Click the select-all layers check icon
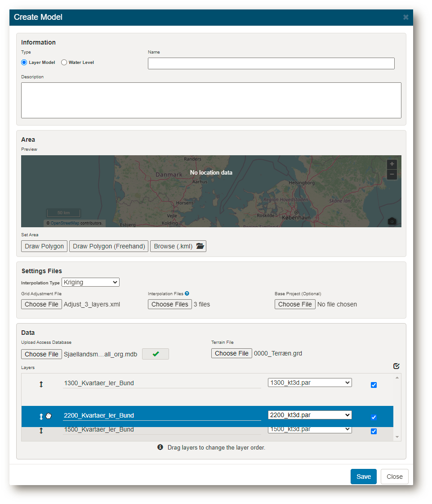This screenshot has height=504, width=432. (x=396, y=366)
